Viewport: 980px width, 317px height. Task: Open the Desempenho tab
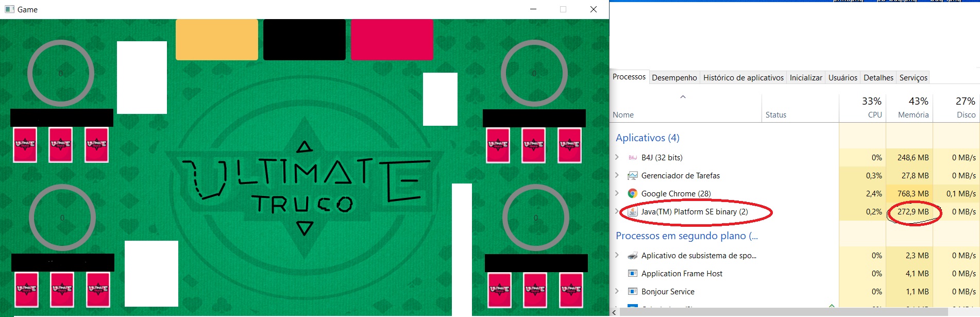pyautogui.click(x=674, y=78)
